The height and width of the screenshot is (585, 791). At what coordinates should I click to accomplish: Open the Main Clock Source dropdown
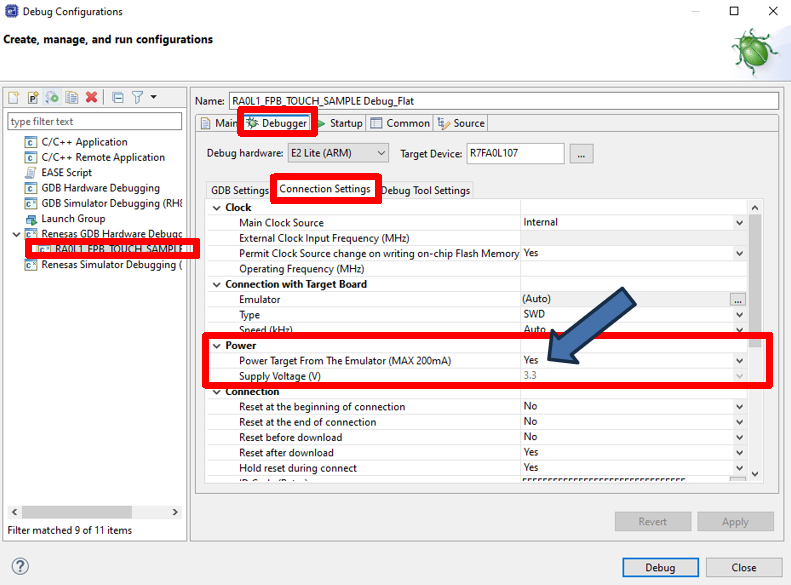click(x=739, y=222)
